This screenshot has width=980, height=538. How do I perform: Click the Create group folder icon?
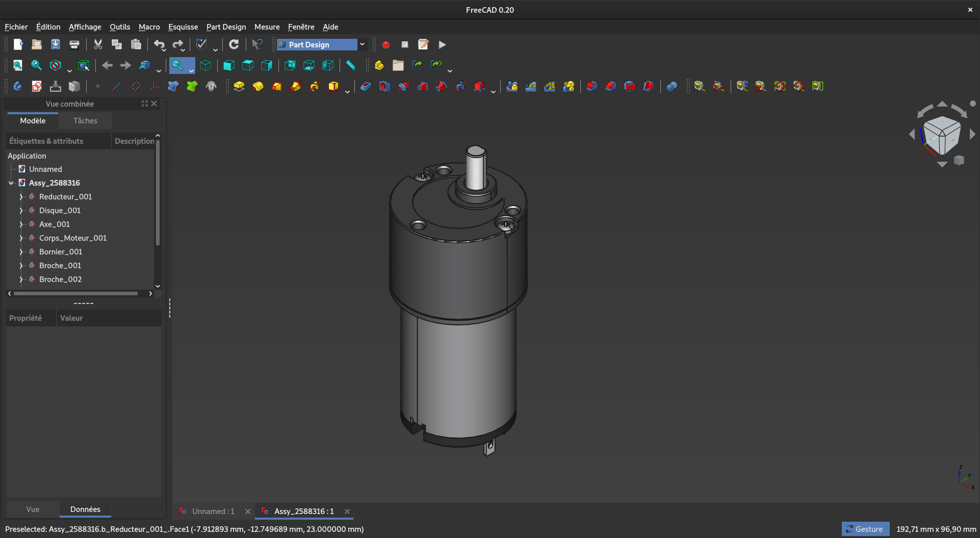398,65
